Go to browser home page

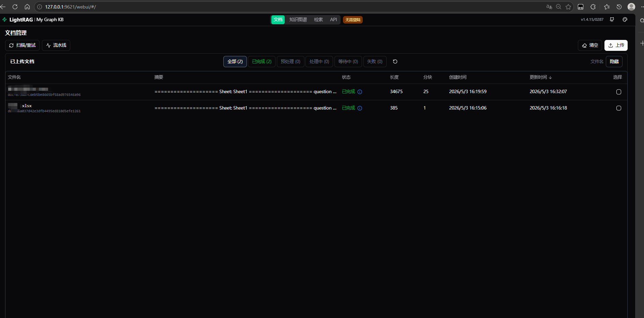(27, 7)
